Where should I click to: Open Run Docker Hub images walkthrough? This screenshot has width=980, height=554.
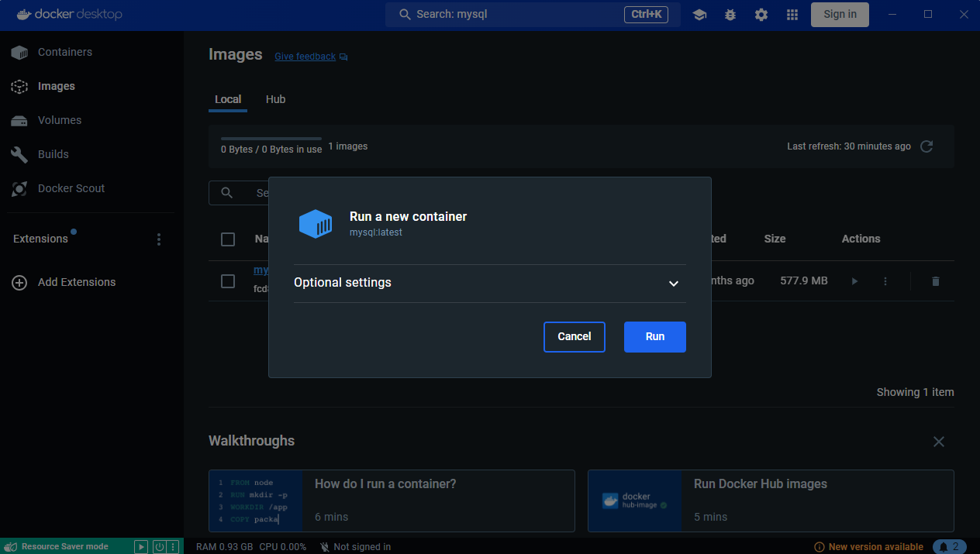(x=771, y=501)
